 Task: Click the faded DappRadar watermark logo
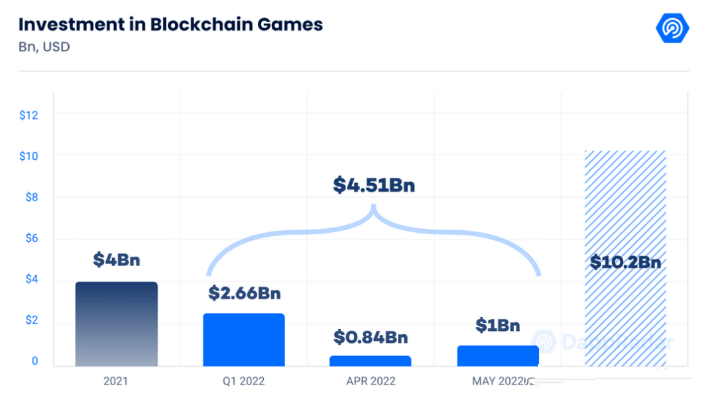(x=603, y=342)
